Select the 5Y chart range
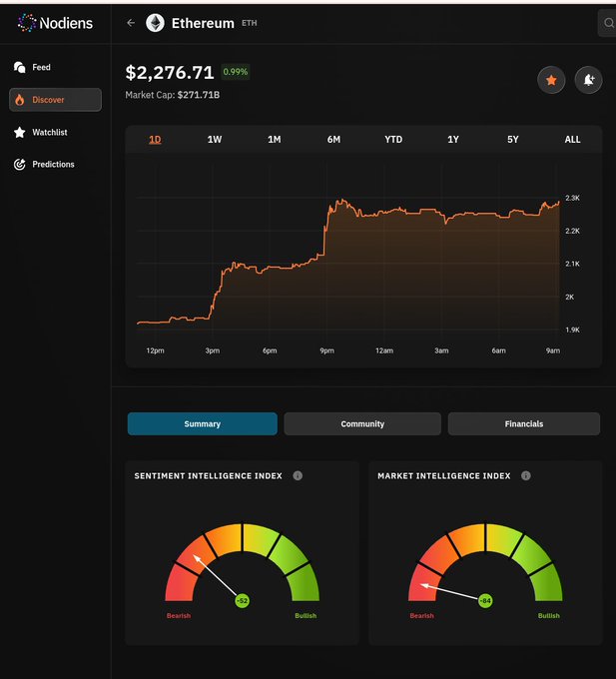Image resolution: width=616 pixels, height=679 pixels. coord(512,140)
